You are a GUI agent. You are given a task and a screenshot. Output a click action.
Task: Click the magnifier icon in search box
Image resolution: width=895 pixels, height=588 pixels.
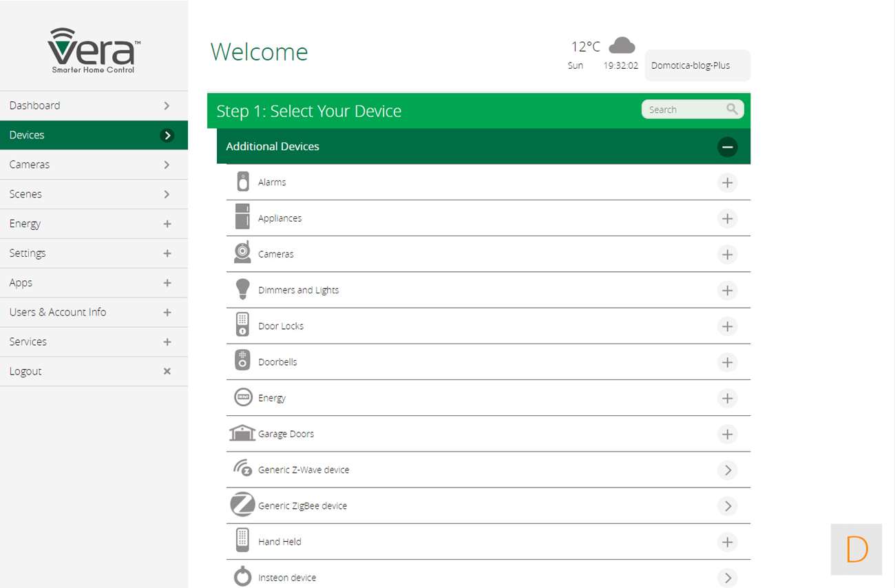732,109
